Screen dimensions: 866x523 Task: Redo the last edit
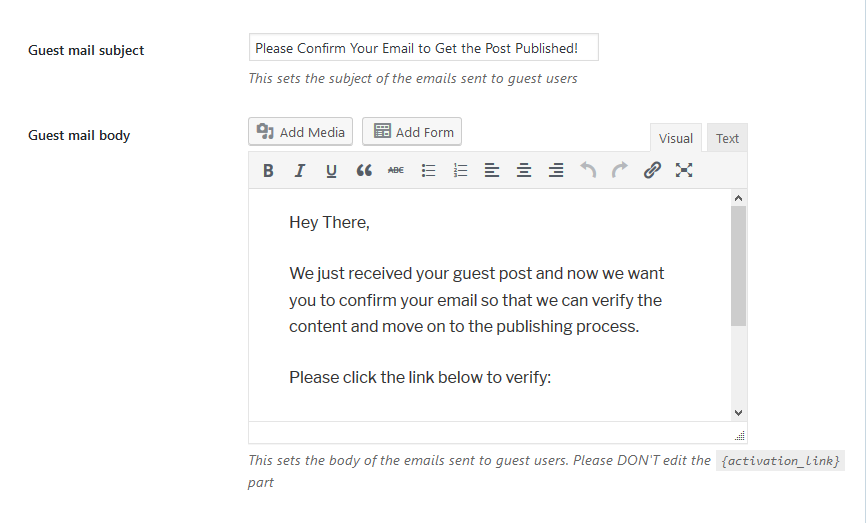[x=620, y=171]
